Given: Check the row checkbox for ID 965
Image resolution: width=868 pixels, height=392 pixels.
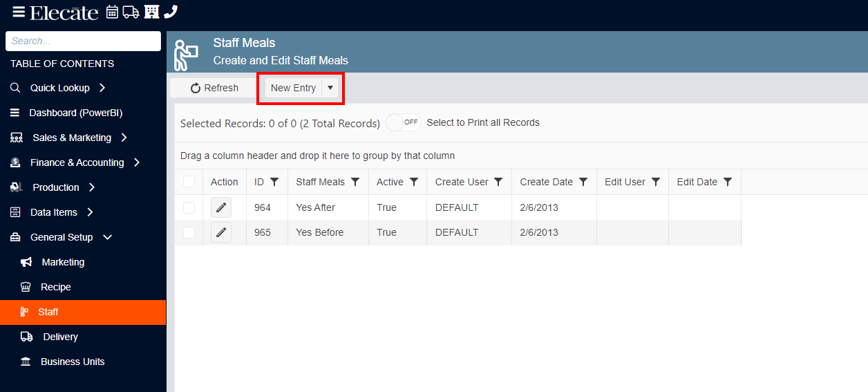Looking at the screenshot, I should coord(189,232).
